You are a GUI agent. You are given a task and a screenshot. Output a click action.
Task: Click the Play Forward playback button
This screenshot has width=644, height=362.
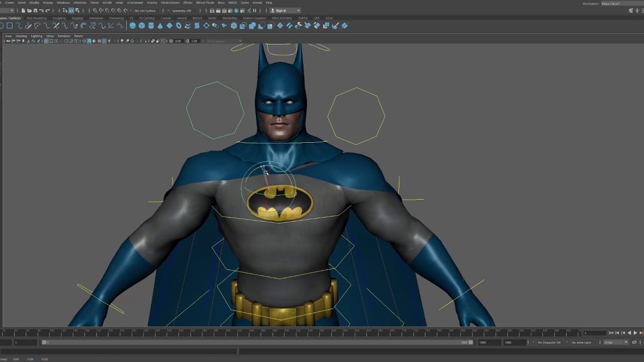(x=635, y=333)
